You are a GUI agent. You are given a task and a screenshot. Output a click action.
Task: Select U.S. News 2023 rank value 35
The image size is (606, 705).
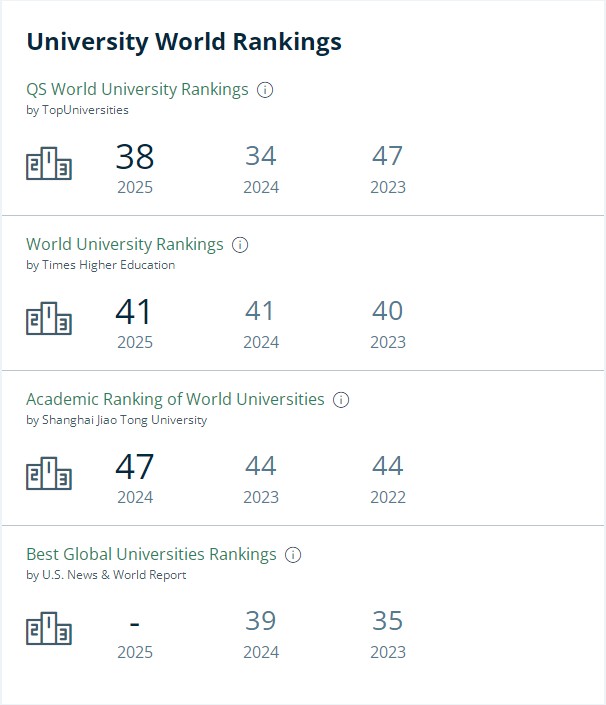[388, 621]
